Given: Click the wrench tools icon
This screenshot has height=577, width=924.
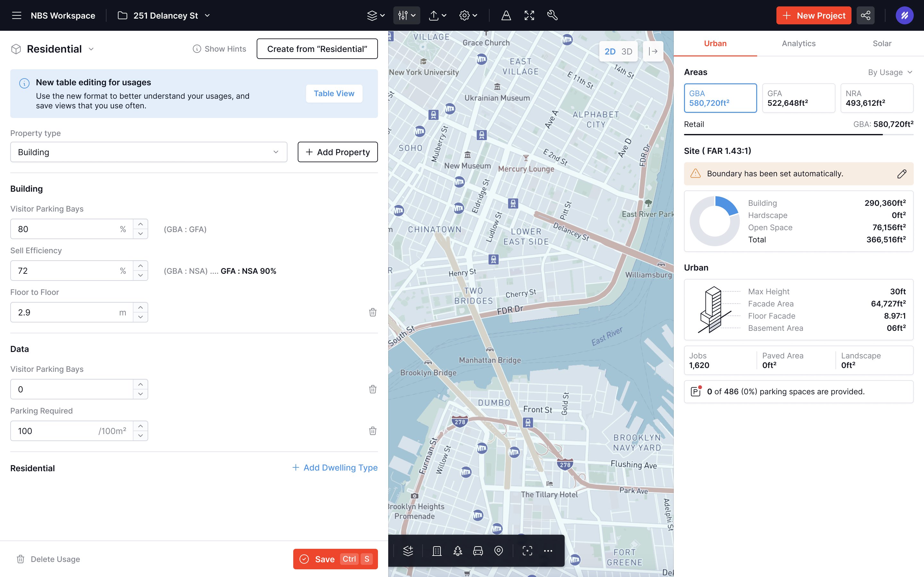Looking at the screenshot, I should coord(552,15).
